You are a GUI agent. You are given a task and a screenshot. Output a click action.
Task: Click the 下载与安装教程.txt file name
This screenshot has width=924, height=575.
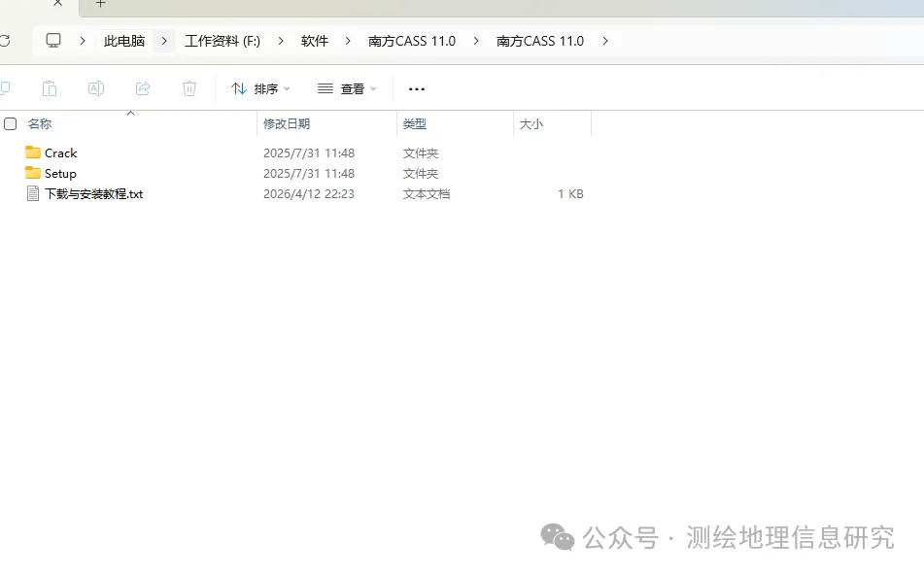pos(93,194)
